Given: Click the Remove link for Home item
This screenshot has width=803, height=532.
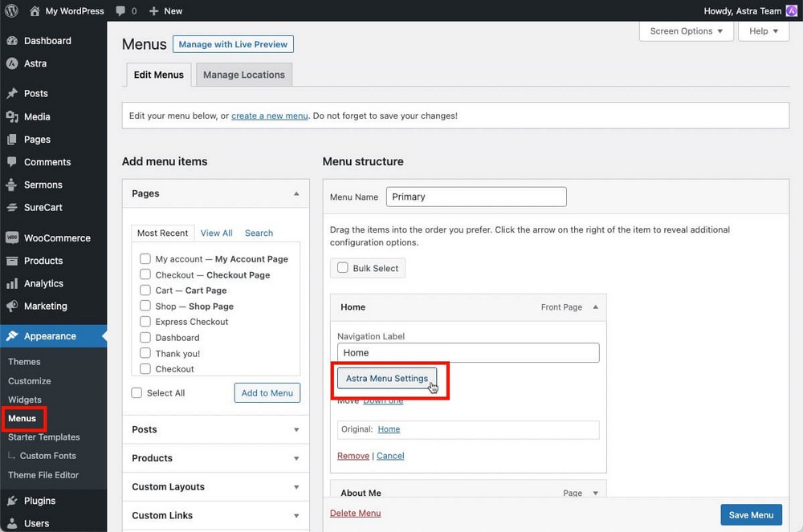Looking at the screenshot, I should 353,455.
